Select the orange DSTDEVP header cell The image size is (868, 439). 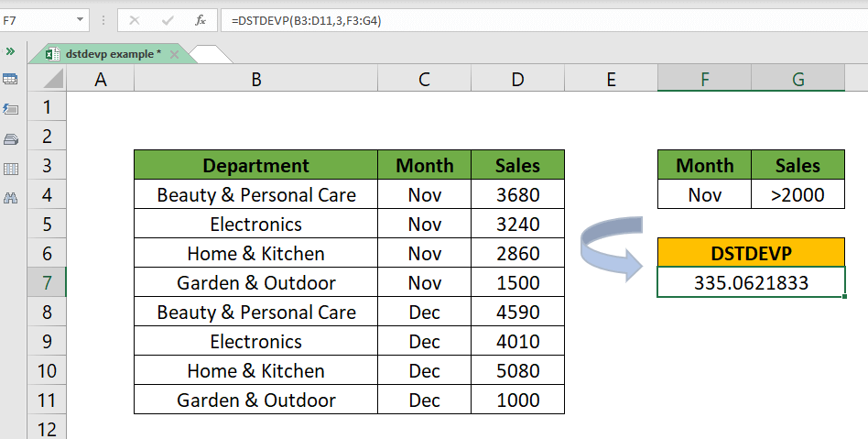click(x=751, y=253)
